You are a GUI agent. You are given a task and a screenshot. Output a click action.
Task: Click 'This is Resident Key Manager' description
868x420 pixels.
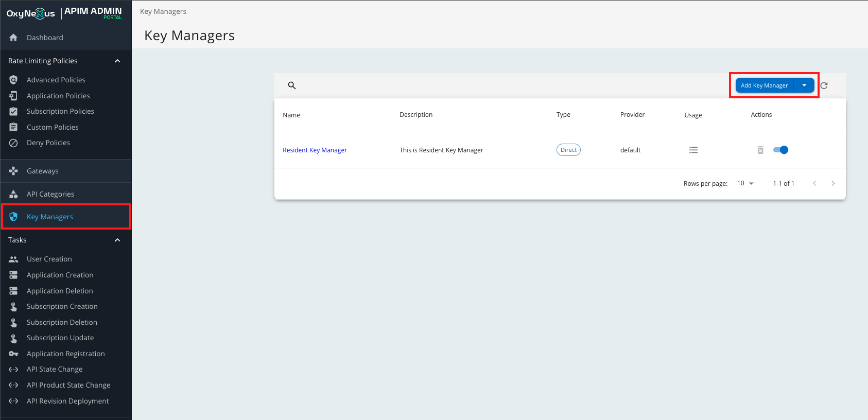click(x=441, y=150)
